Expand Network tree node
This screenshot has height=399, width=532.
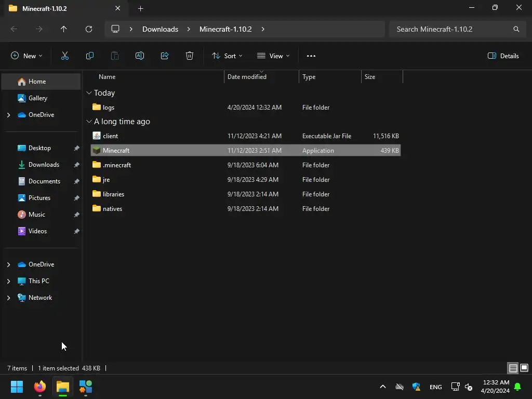[8, 298]
